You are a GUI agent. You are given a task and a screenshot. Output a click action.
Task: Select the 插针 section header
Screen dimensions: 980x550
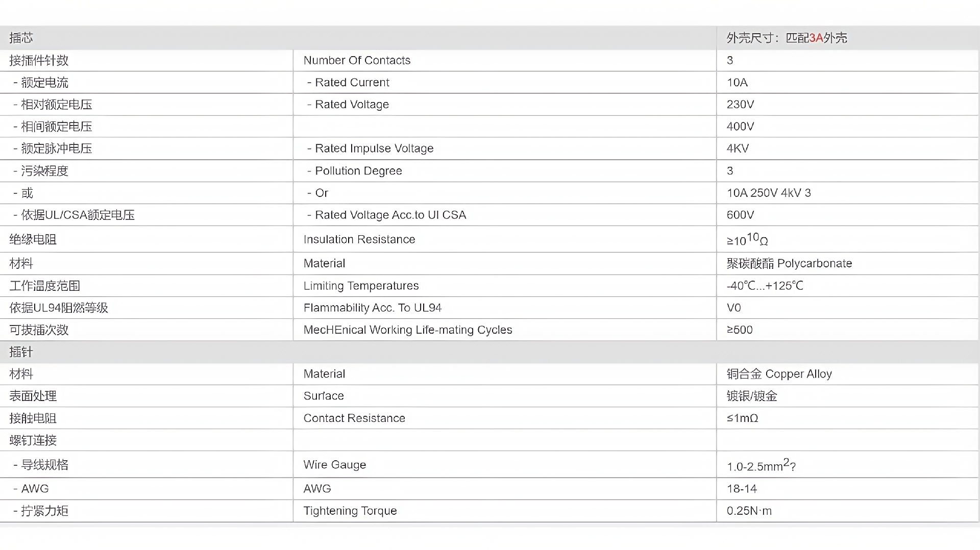coord(21,352)
